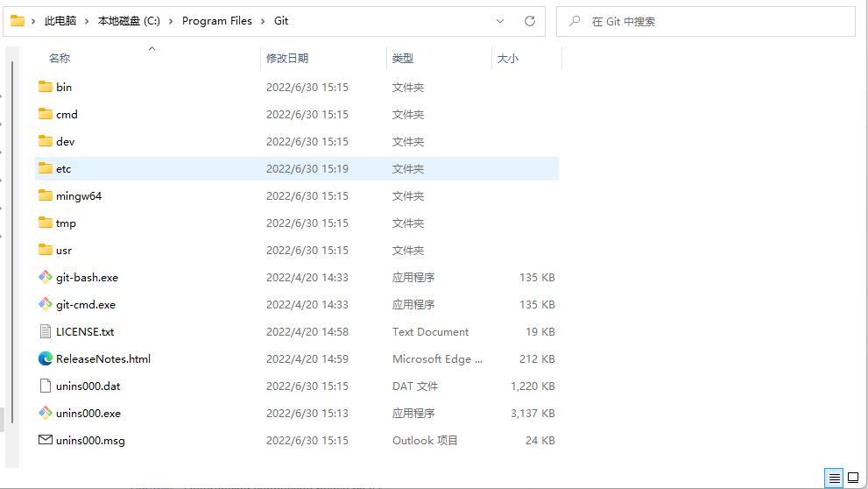The image size is (868, 489).
Task: Refresh the current folder view
Action: pos(529,21)
